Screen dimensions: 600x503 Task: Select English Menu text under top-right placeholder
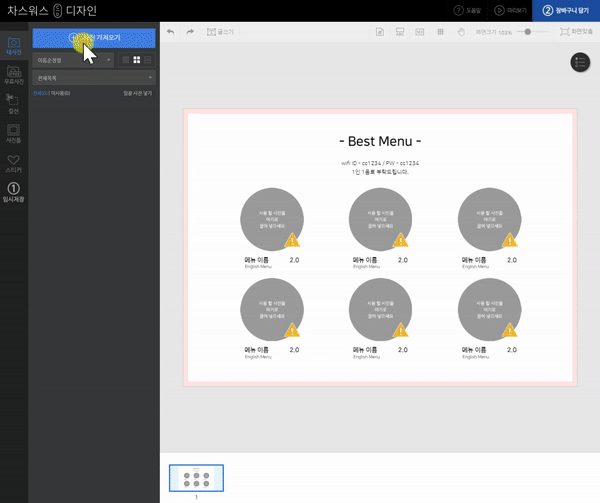click(475, 267)
